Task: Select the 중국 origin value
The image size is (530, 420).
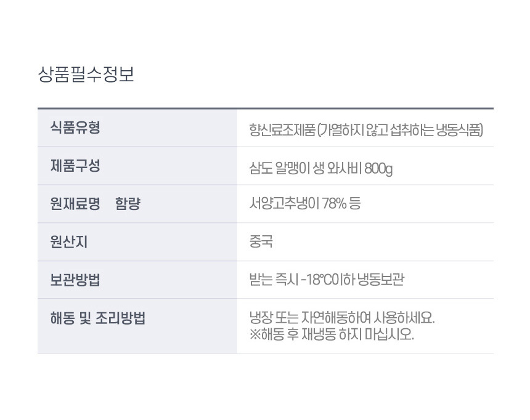Action: point(261,241)
